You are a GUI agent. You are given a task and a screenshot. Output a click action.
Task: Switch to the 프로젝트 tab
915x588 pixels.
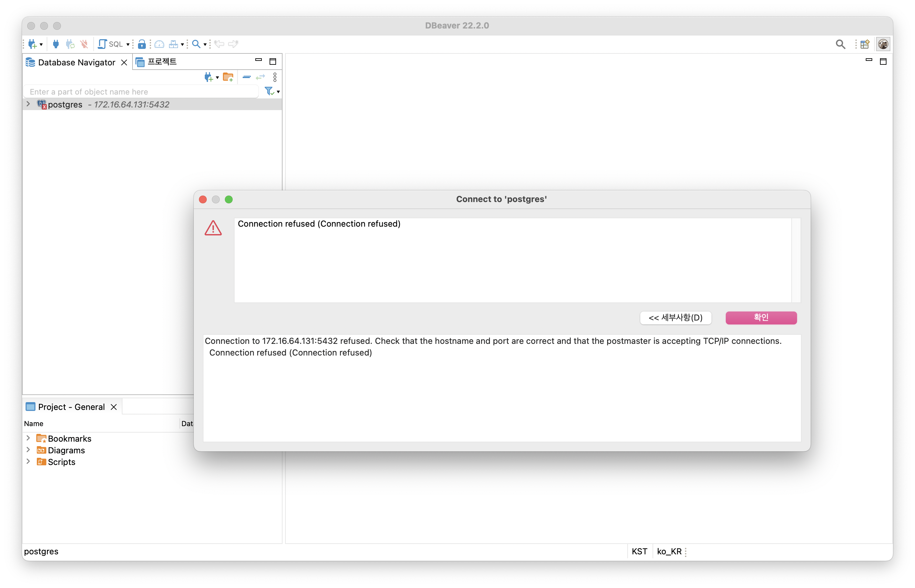(x=162, y=62)
